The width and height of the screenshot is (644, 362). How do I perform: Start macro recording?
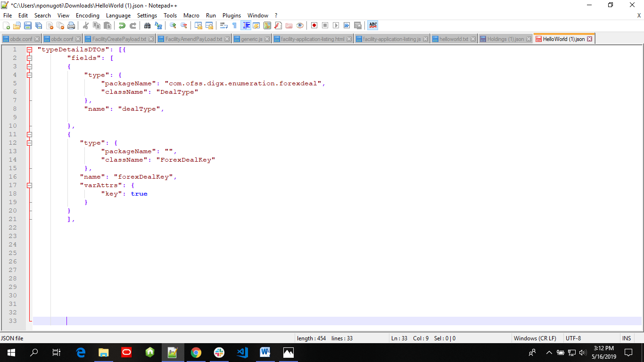[314, 25]
